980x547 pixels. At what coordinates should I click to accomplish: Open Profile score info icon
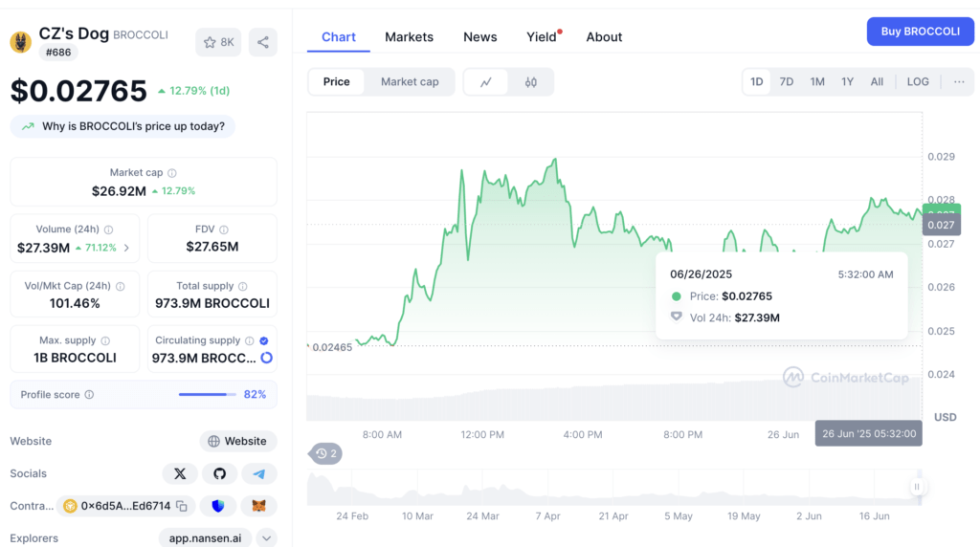[x=89, y=395]
